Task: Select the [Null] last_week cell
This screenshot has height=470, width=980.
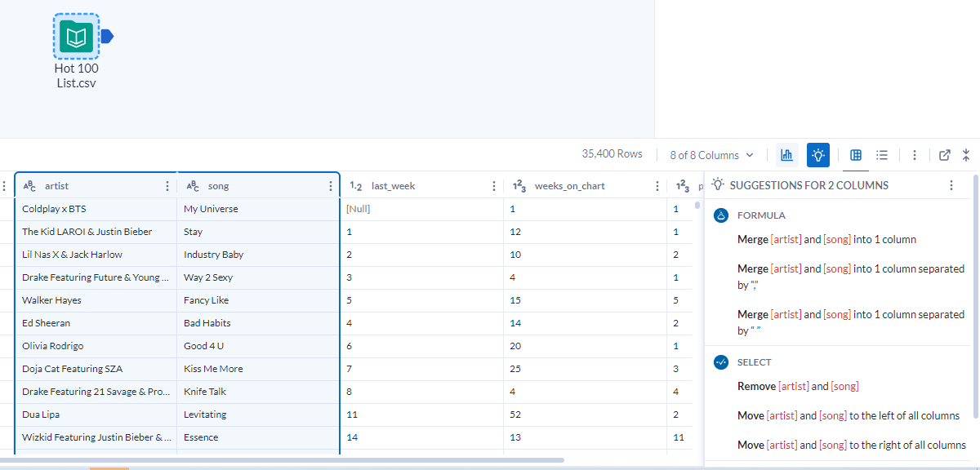Action: click(422, 209)
